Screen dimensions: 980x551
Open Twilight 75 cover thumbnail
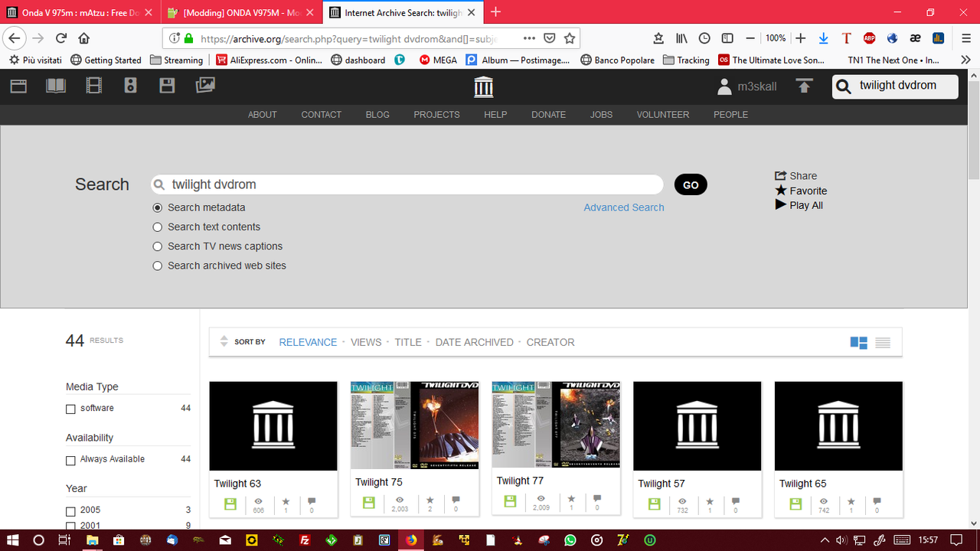point(414,425)
